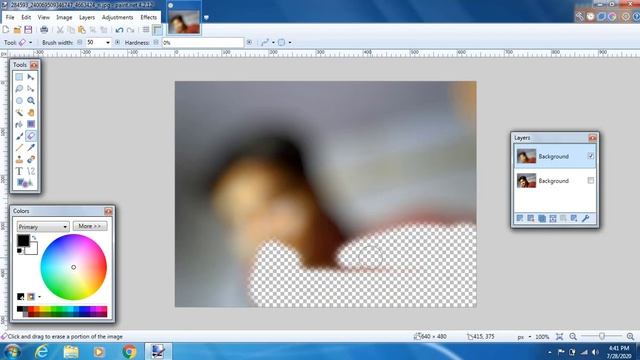Toggle the Colors window icon at top right
The height and width of the screenshot is (360, 640).
tap(612, 16)
